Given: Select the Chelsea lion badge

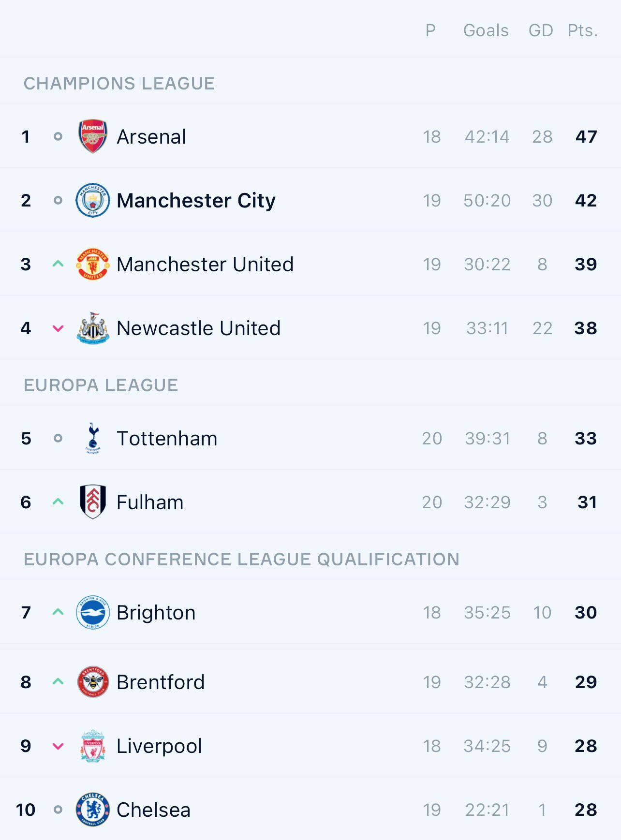Looking at the screenshot, I should [x=93, y=810].
